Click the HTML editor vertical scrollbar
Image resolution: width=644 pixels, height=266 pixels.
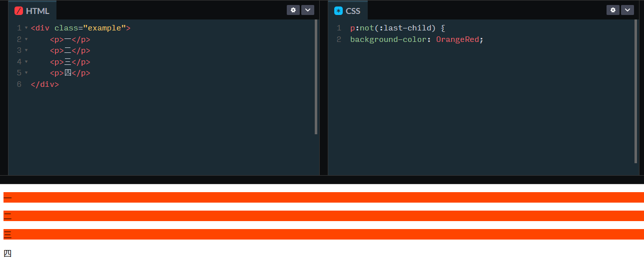(x=316, y=77)
